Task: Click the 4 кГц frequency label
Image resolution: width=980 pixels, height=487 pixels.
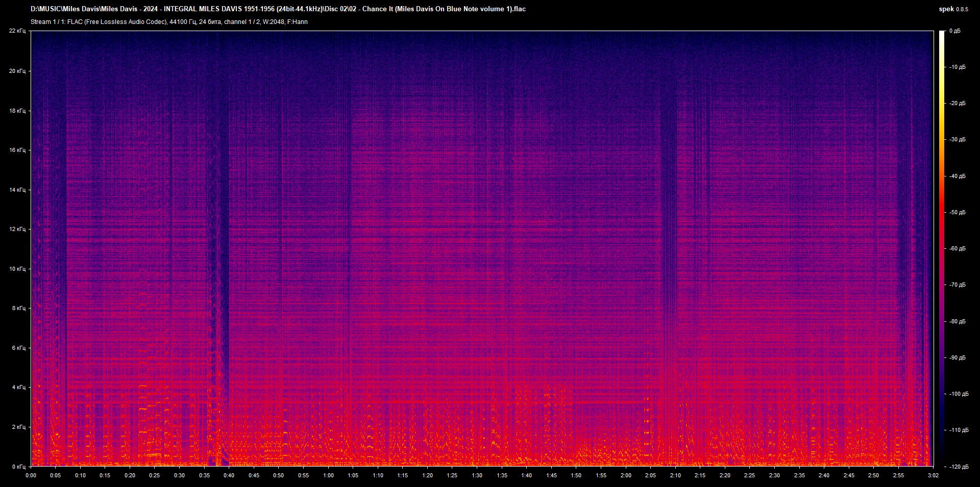Action: coord(19,387)
